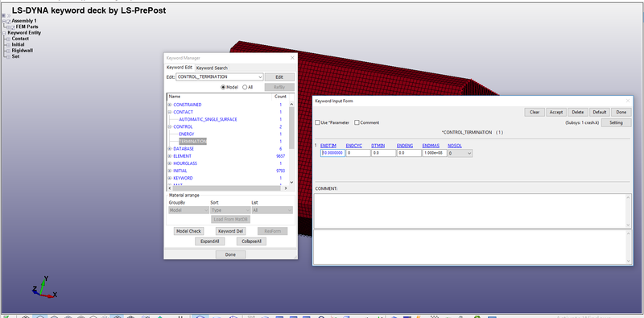Image resolution: width=644 pixels, height=318 pixels.
Task: Click the DTMIN input field
Action: pyautogui.click(x=384, y=153)
